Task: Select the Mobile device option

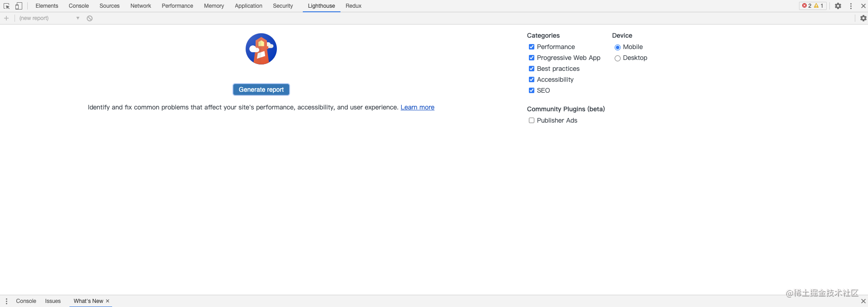Action: pos(617,47)
